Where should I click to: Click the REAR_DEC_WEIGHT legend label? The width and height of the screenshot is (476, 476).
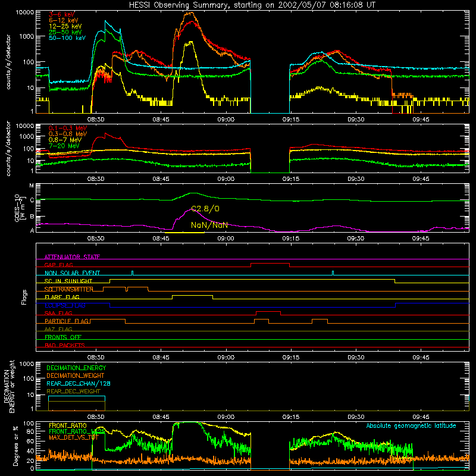[x=73, y=392]
